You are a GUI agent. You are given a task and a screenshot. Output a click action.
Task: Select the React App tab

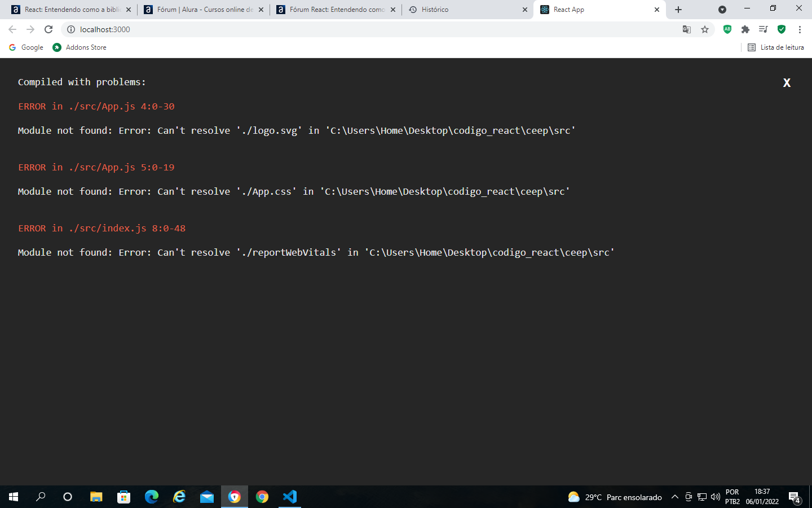tap(599, 10)
